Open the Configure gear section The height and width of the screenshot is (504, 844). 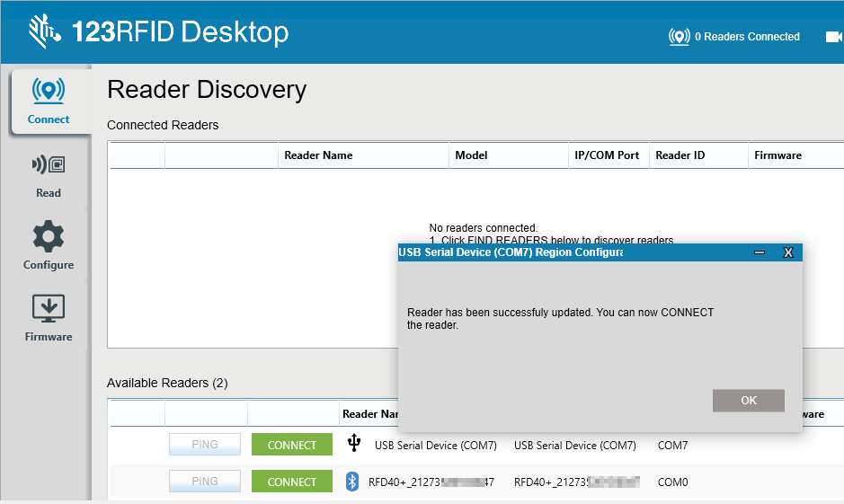(49, 246)
